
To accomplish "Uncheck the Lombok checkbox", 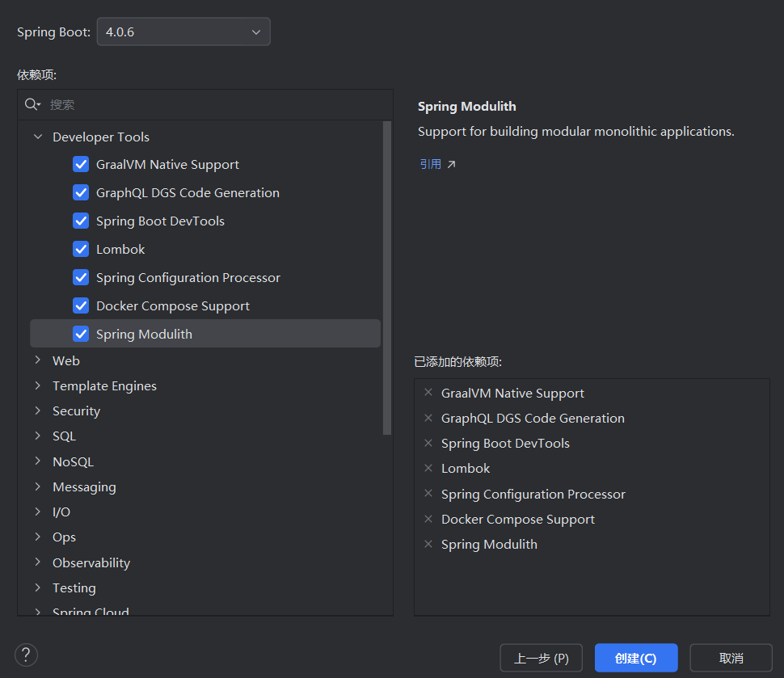I will 81,249.
